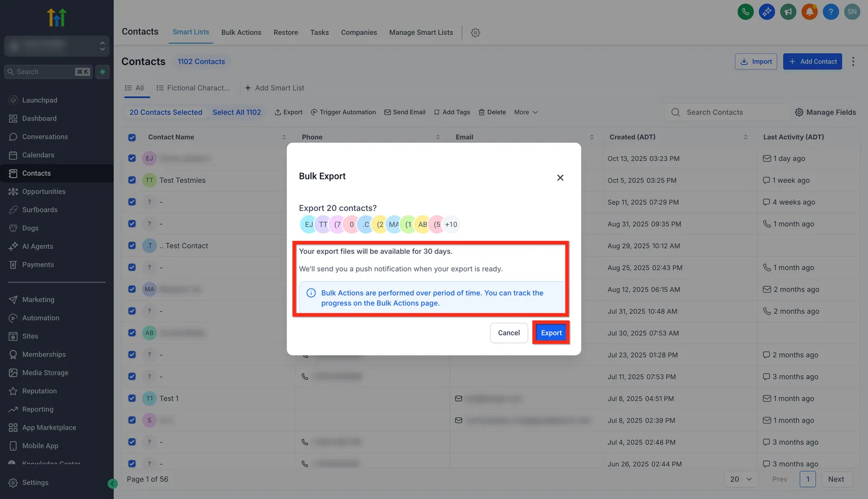Click the green lightning quick actions icon
Screen dimensions: 868x499
[103, 72]
